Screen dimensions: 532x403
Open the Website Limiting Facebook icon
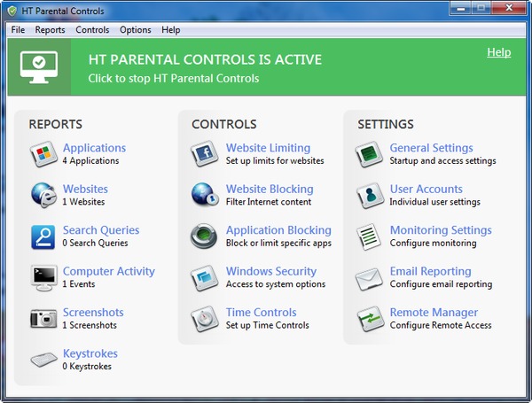point(206,154)
